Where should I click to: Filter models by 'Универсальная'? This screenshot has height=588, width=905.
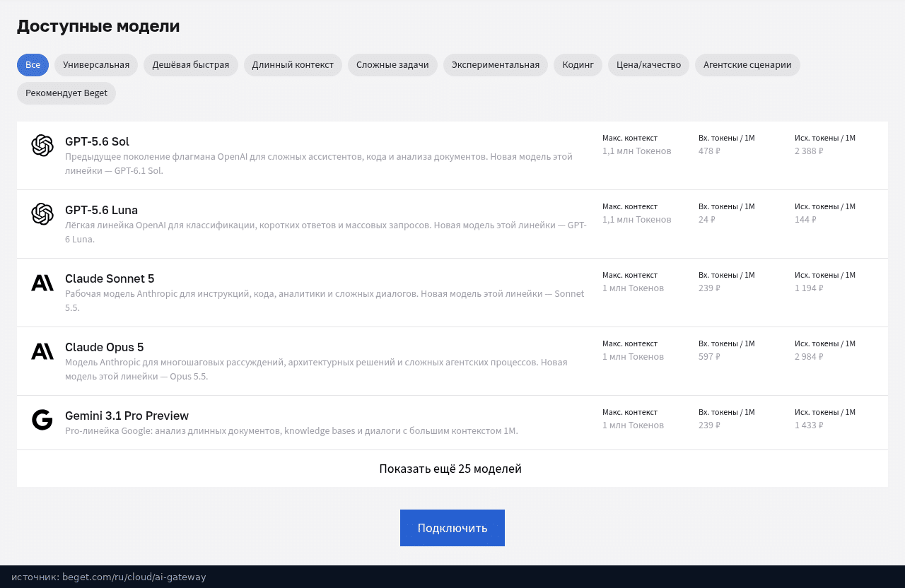[x=96, y=65]
